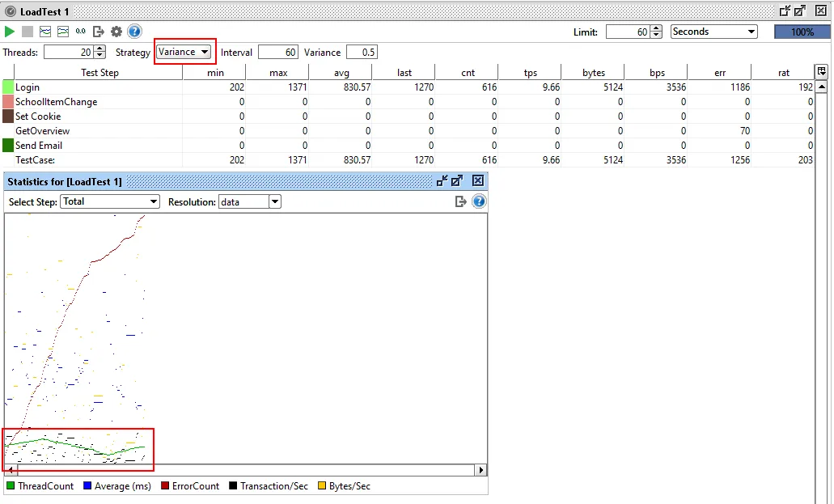Increase Threads count with up arrow

pyautogui.click(x=99, y=49)
